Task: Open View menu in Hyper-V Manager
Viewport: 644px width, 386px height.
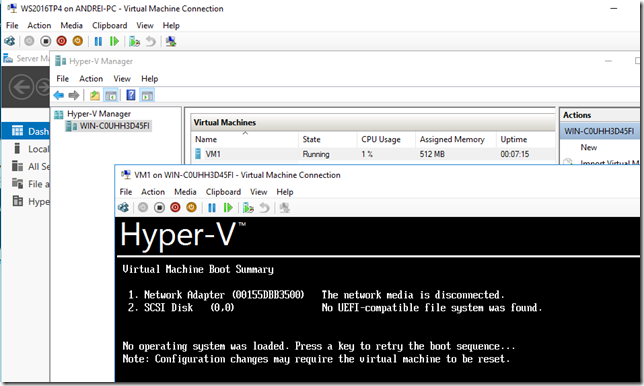Action: click(x=122, y=78)
